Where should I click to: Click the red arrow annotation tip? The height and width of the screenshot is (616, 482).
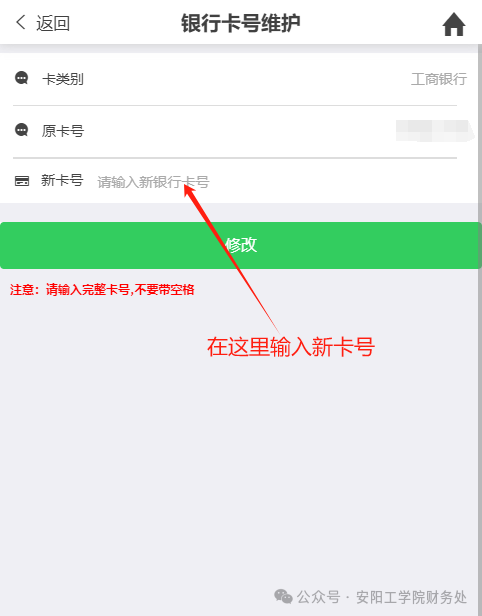pos(187,187)
